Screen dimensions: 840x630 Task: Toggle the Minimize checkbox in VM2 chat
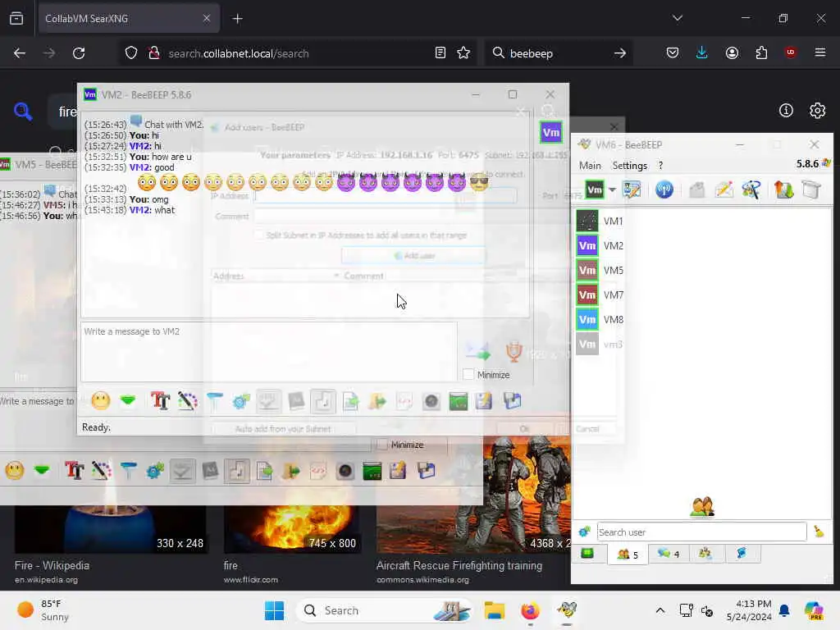[468, 374]
